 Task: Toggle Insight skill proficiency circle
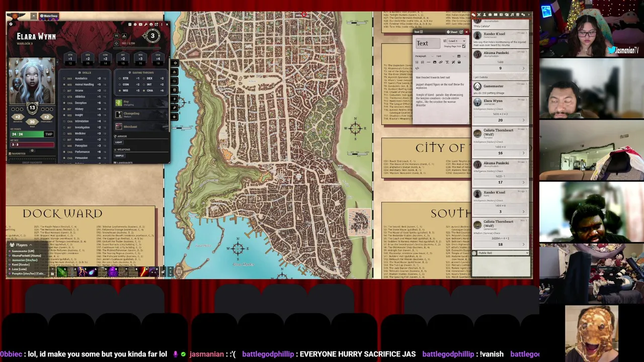64,115
